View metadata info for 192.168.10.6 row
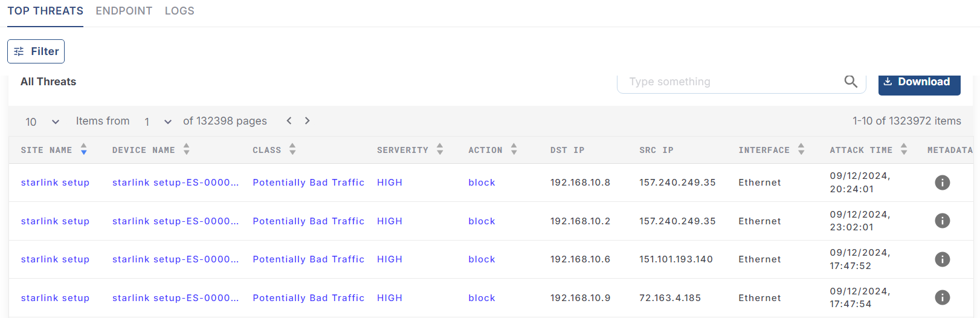Image resolution: width=980 pixels, height=318 pixels. click(943, 259)
